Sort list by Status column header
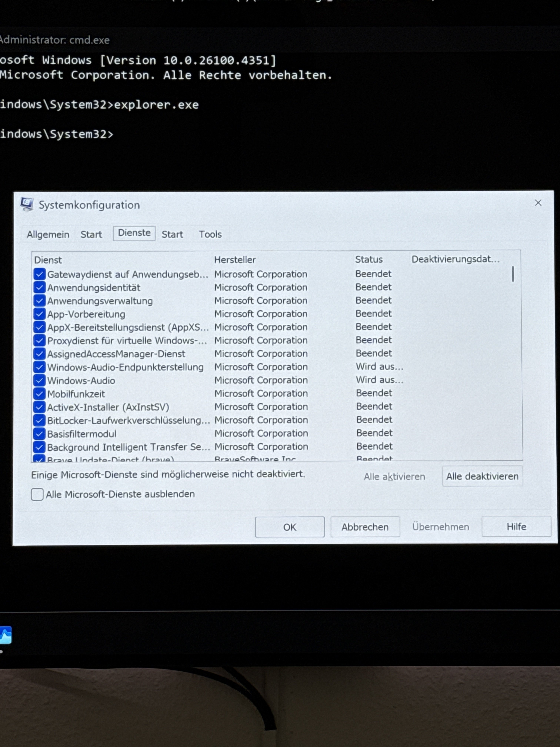 tap(369, 259)
